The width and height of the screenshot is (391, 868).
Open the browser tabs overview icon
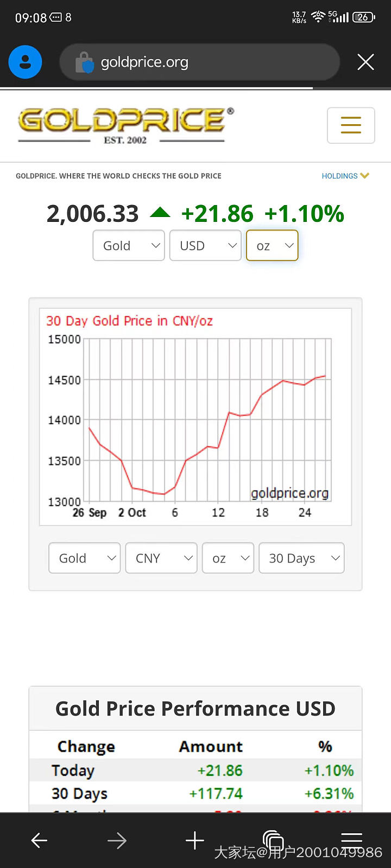(x=273, y=840)
